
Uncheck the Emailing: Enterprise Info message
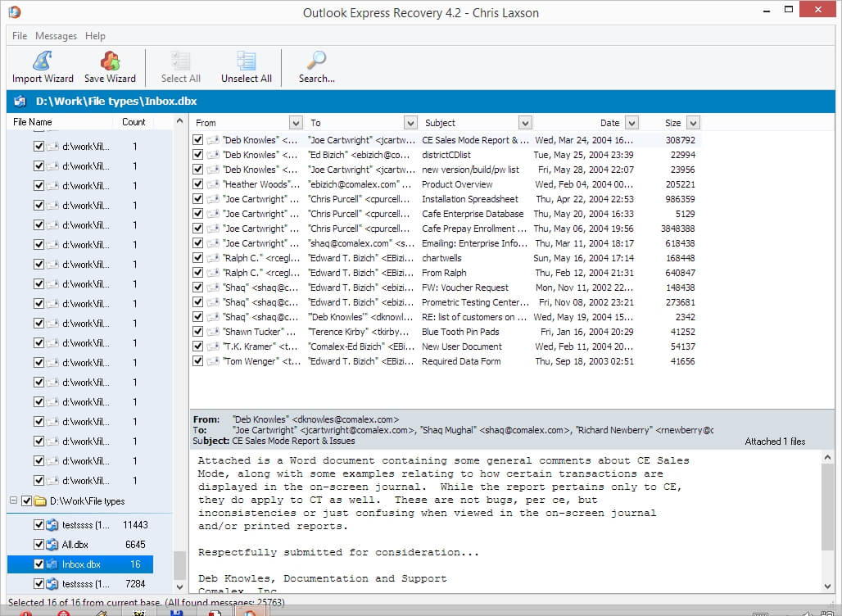197,243
